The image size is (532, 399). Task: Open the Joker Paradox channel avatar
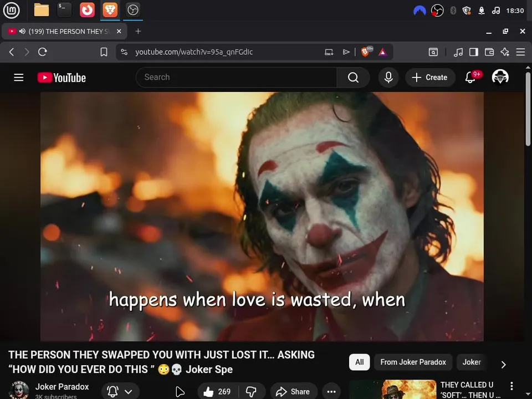coord(19,390)
